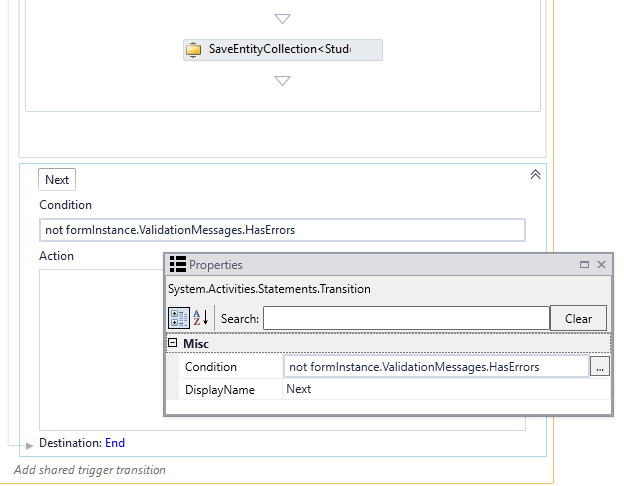Open expression editor via ellipsis button

coord(600,367)
